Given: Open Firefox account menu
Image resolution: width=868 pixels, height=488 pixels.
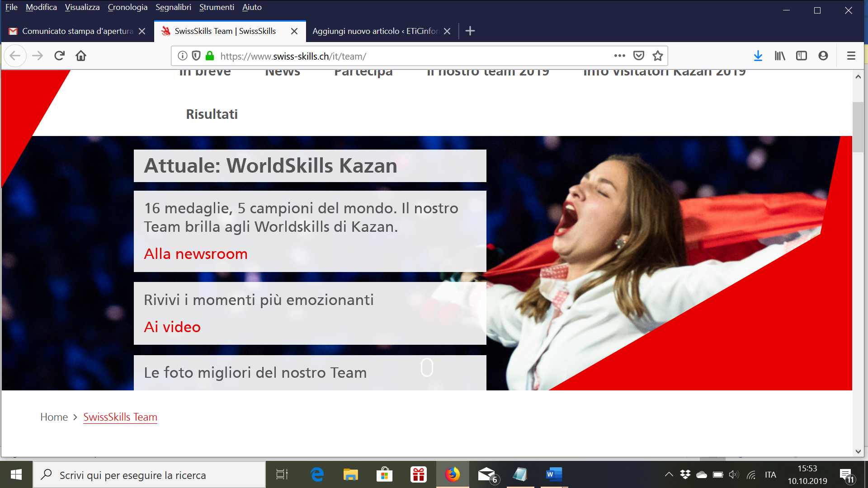Looking at the screenshot, I should (823, 56).
